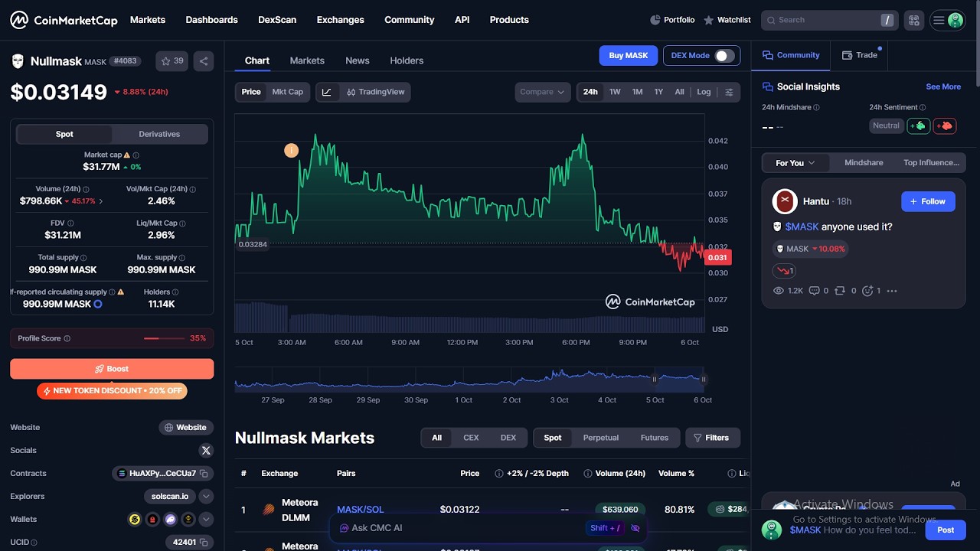The height and width of the screenshot is (551, 980).
Task: Open the Filters button in markets
Action: click(x=712, y=438)
